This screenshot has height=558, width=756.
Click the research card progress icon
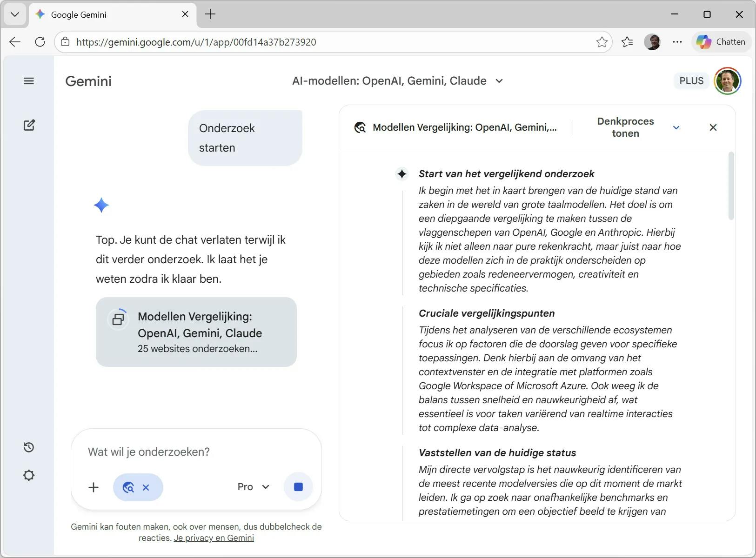pyautogui.click(x=119, y=319)
